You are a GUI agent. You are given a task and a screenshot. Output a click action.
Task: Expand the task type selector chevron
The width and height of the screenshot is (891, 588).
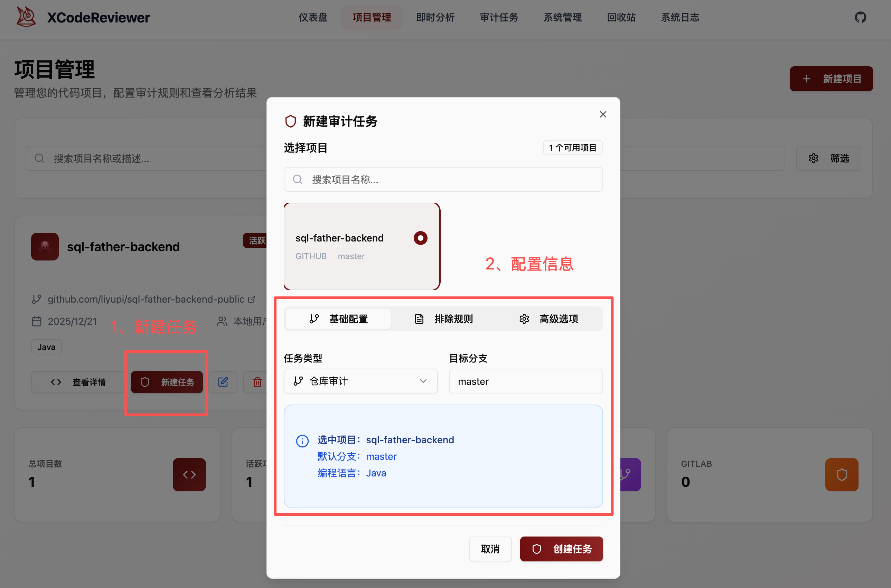click(423, 381)
